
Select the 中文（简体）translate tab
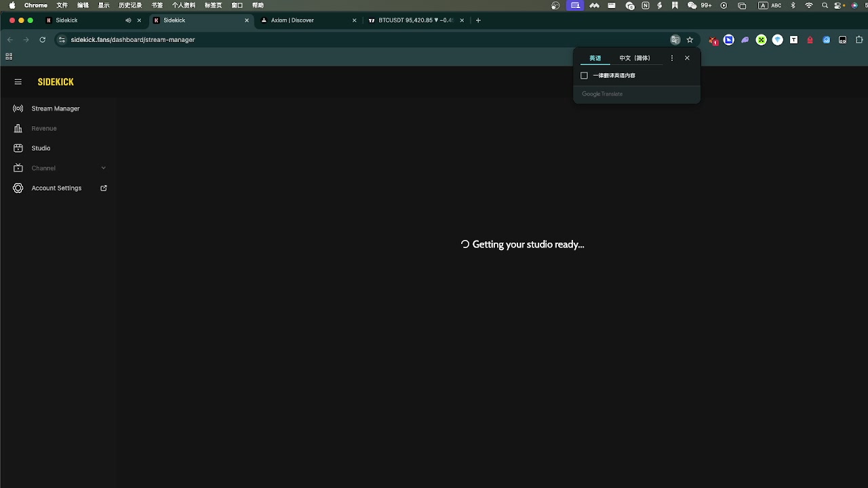point(635,58)
